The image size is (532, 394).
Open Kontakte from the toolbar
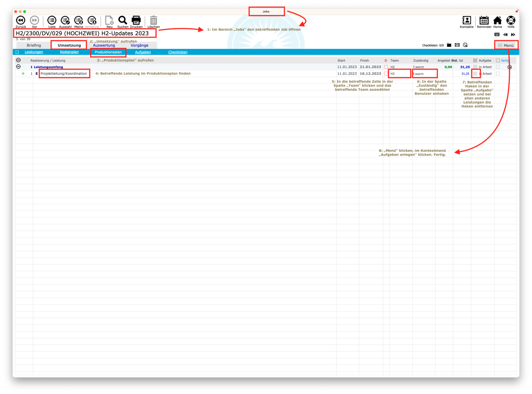tap(466, 21)
